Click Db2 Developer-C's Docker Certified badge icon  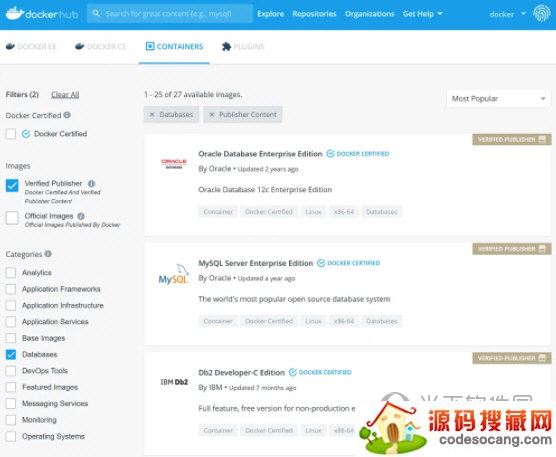pos(293,372)
